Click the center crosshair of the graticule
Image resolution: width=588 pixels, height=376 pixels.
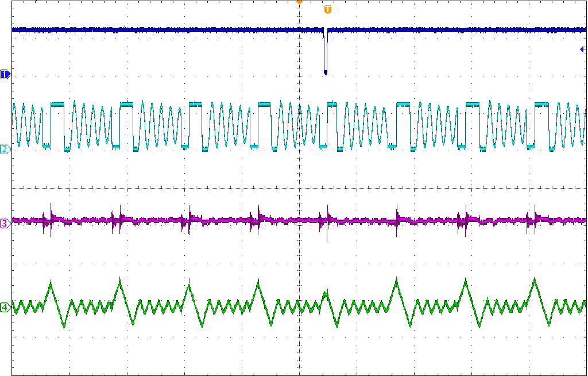tap(299, 188)
